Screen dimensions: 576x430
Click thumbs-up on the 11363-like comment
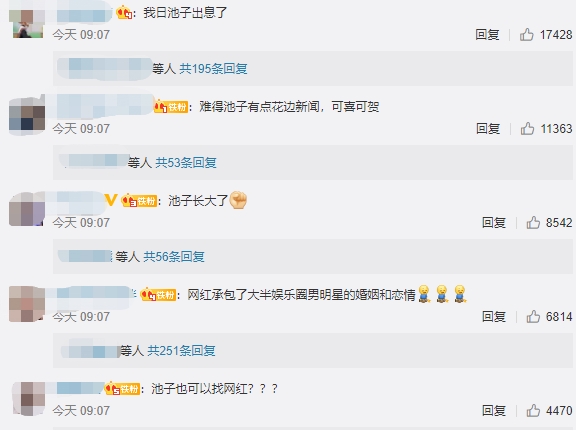(x=527, y=129)
